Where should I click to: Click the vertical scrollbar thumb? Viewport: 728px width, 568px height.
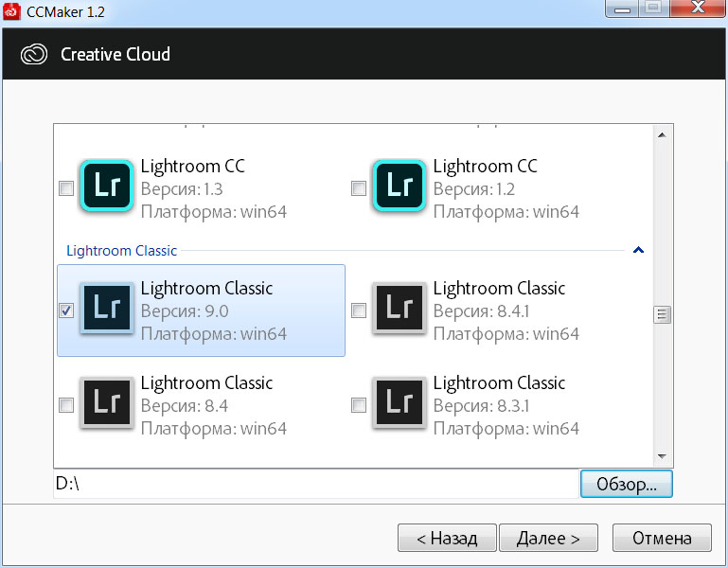662,314
